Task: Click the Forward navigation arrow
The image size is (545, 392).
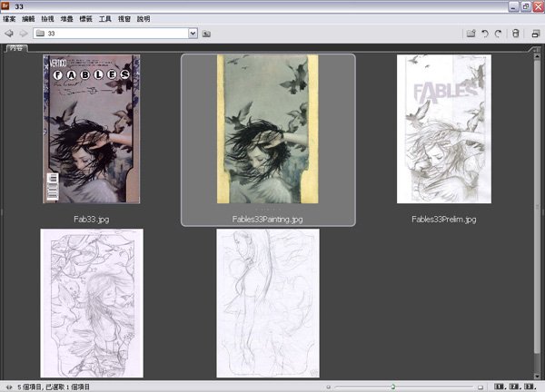Action: (23, 34)
